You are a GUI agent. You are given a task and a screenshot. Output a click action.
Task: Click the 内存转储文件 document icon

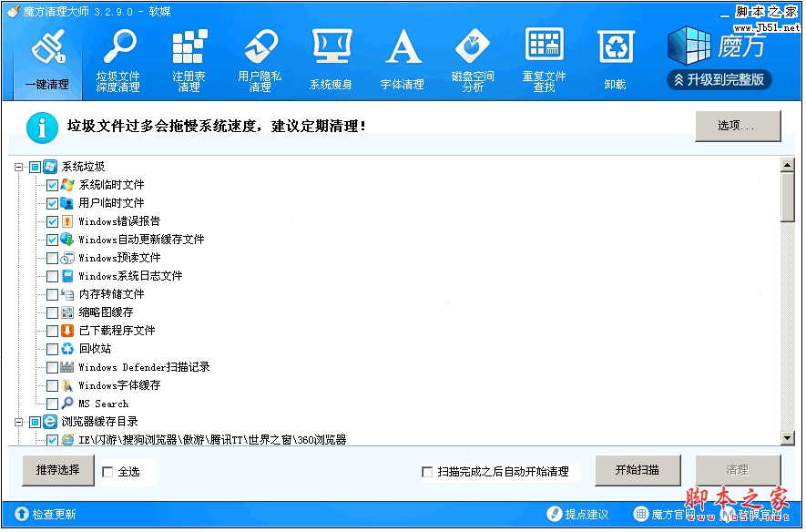pyautogui.click(x=67, y=294)
